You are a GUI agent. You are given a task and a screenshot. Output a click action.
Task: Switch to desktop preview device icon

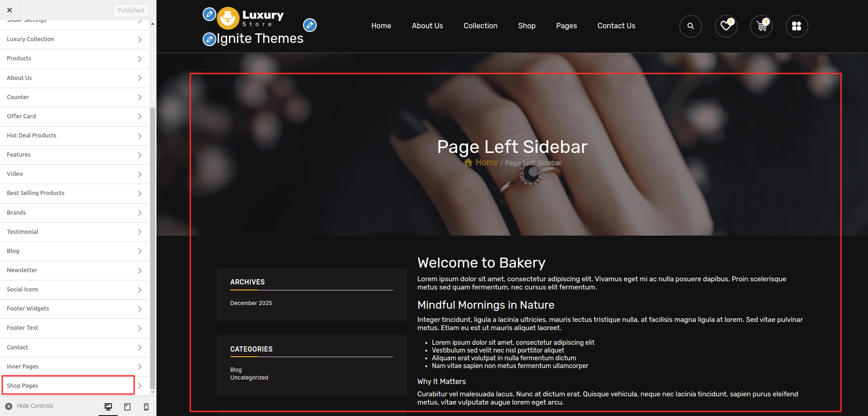coord(108,406)
